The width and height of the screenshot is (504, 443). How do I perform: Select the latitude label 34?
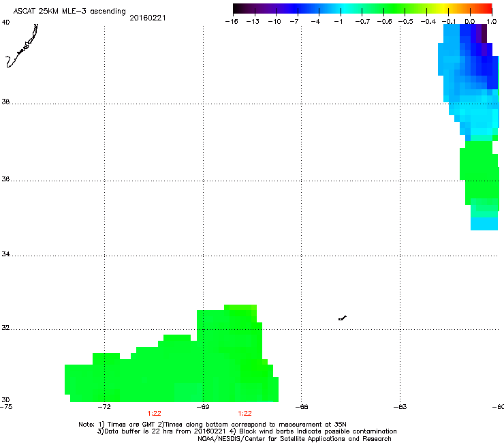click(5, 254)
